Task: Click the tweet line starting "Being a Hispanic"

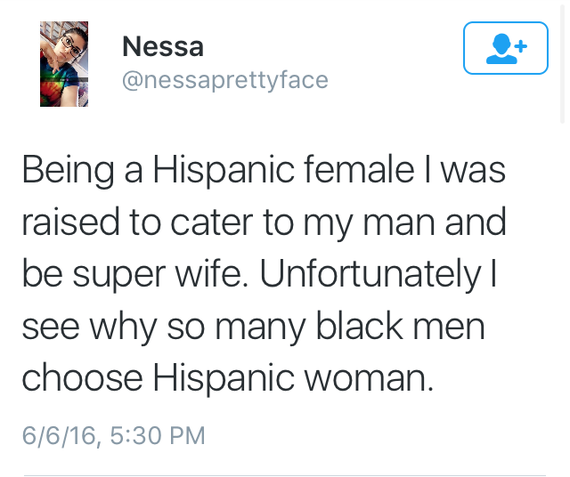Action: (x=264, y=170)
